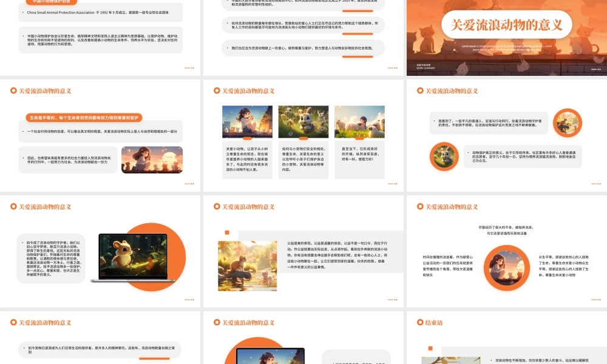Select the sunset girl-with-cats picture beside 因此 text
The height and width of the screenshot is (364, 607).
click(x=152, y=160)
